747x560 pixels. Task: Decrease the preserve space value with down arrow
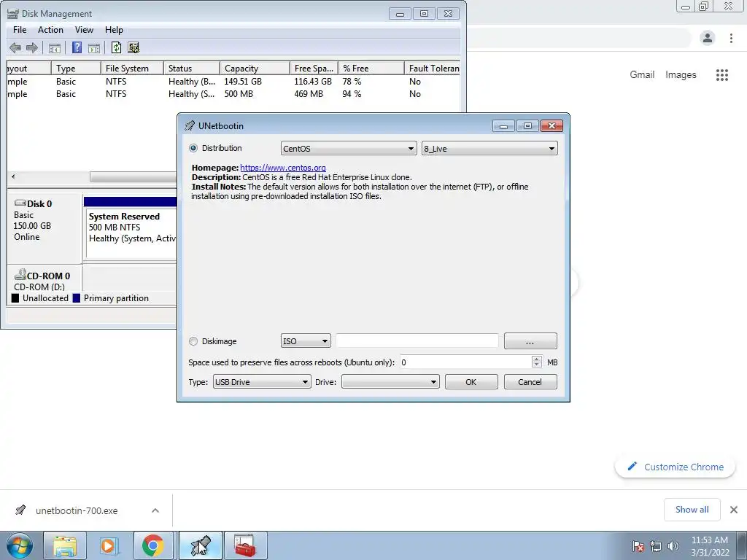[537, 365]
